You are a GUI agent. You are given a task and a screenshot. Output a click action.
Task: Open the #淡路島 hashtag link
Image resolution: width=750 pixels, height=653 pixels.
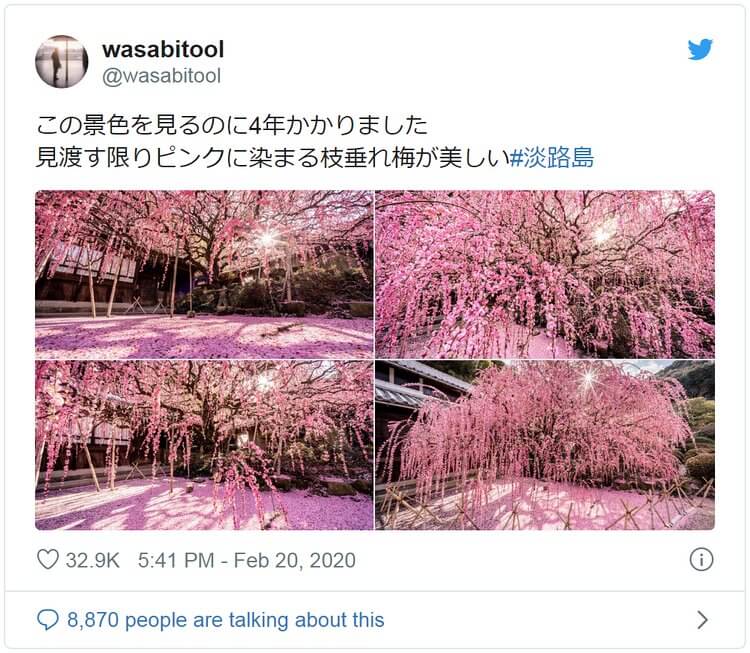(551, 157)
